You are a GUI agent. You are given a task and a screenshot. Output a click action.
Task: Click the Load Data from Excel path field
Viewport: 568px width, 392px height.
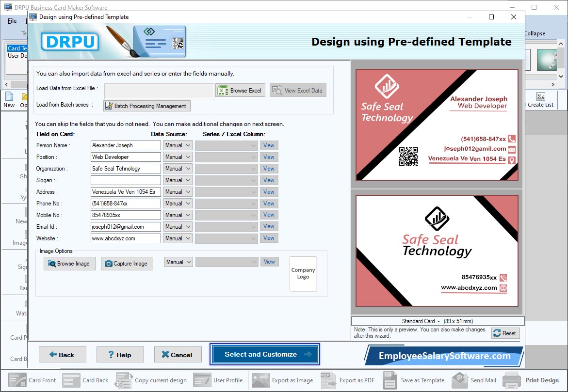(159, 91)
